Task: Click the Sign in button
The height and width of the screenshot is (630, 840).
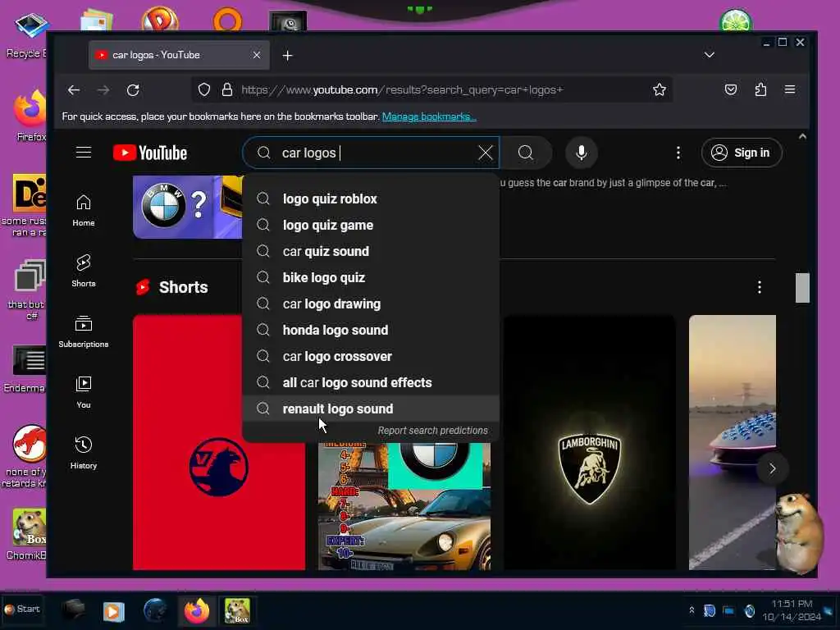Action: click(x=742, y=153)
